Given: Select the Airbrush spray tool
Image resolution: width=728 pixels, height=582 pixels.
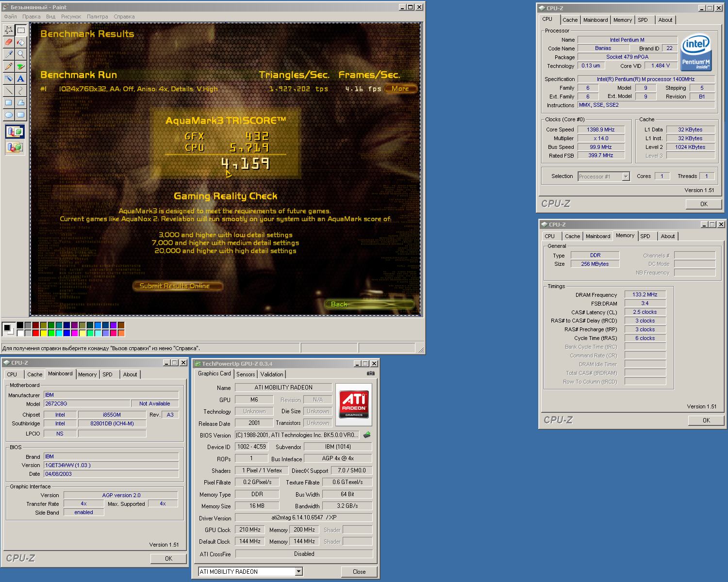Looking at the screenshot, I should click(x=9, y=79).
